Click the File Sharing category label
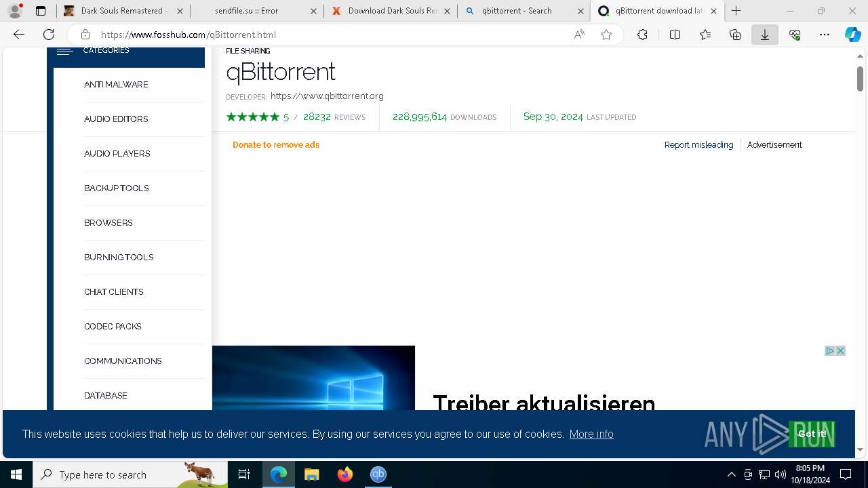 click(x=248, y=51)
